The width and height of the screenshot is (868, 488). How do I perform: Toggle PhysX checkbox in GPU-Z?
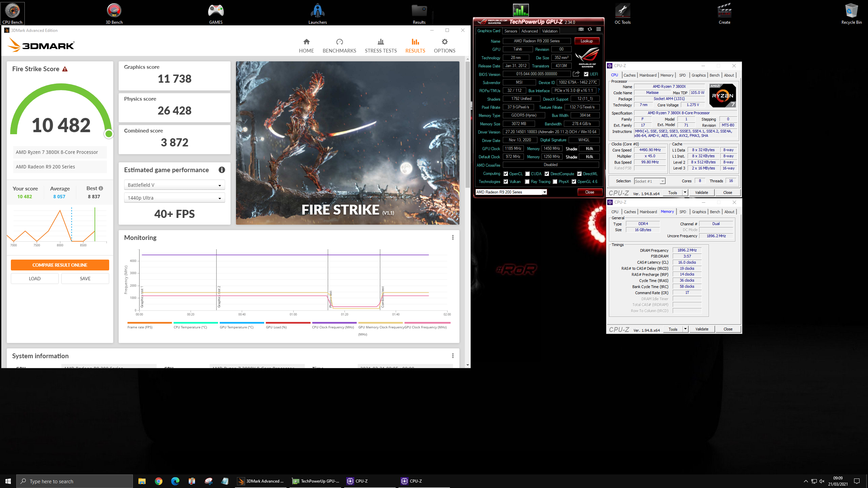[x=555, y=182]
